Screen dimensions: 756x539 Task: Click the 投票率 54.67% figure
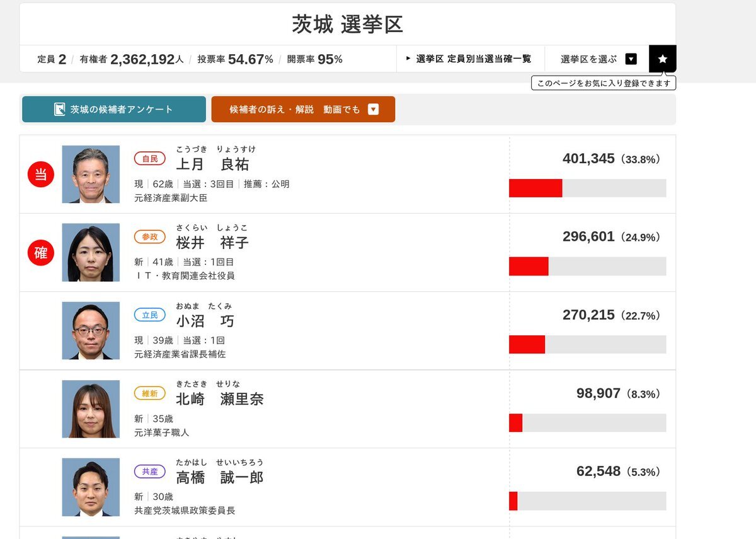tap(236, 59)
